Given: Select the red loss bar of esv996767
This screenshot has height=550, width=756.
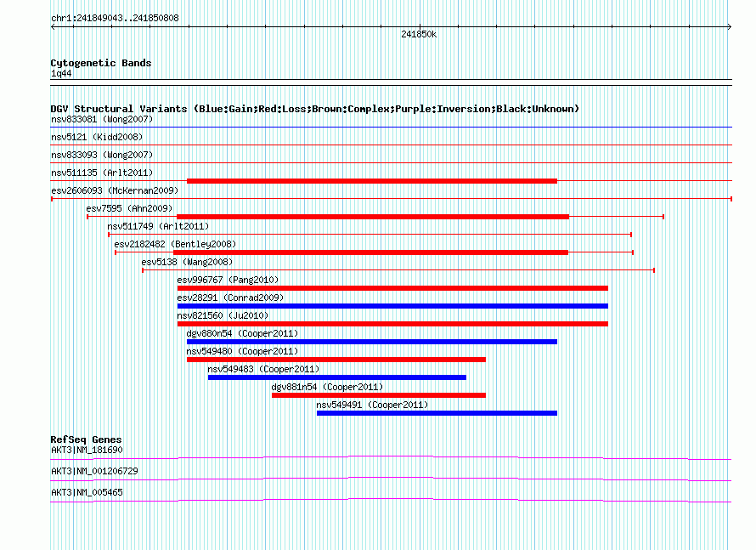Looking at the screenshot, I should [392, 288].
